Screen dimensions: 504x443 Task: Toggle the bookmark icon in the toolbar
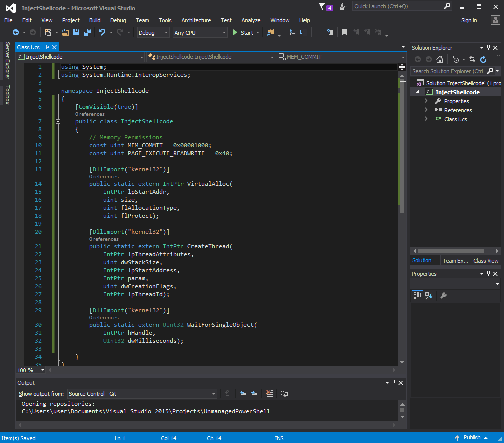(344, 32)
